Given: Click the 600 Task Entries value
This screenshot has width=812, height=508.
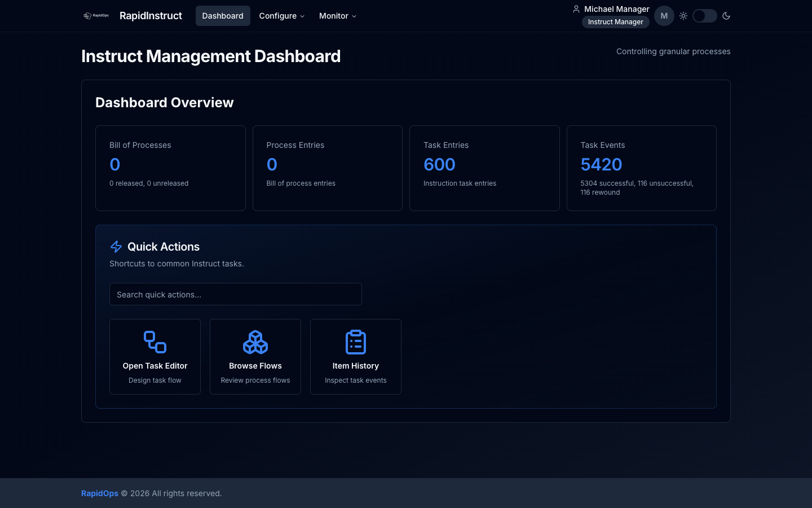Looking at the screenshot, I should click(x=439, y=164).
